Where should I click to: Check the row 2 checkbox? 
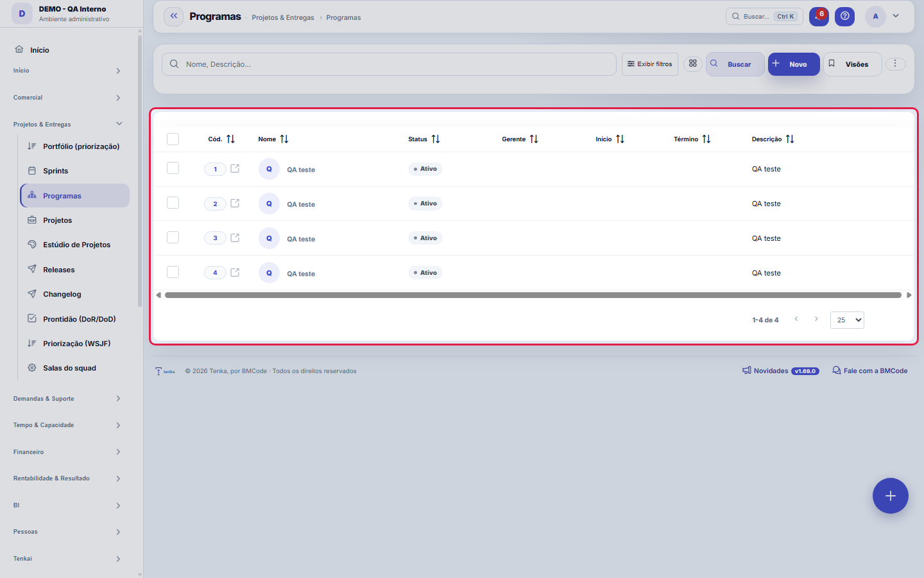(173, 202)
